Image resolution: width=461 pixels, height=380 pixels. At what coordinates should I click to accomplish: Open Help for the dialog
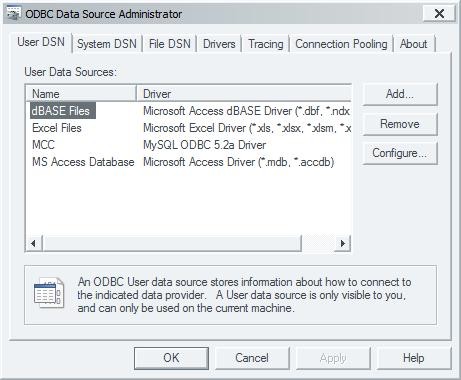click(414, 358)
